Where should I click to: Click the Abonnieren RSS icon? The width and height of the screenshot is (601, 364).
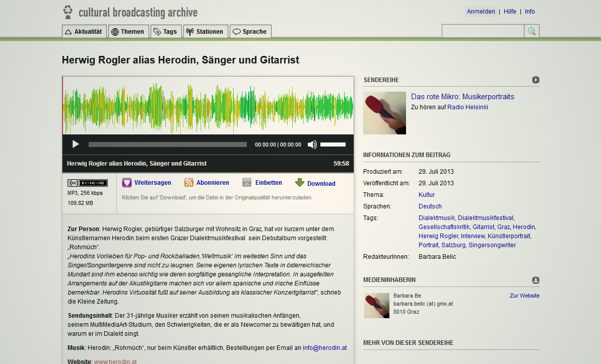pos(188,183)
